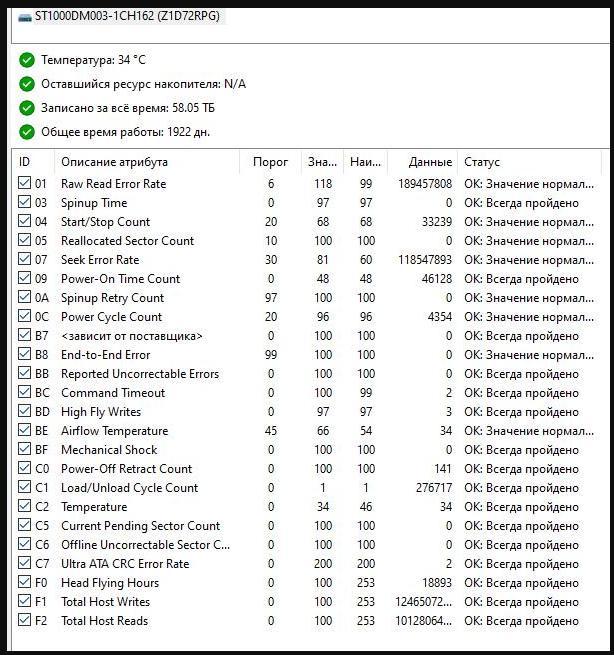Click data value 276717
Viewport: 614px width, 655px height.
(434, 488)
